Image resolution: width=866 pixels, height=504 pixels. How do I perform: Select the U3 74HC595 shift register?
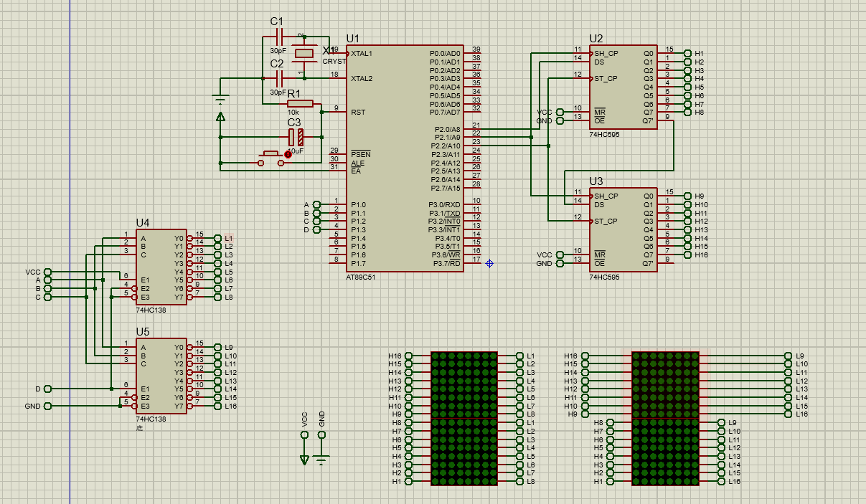(623, 229)
